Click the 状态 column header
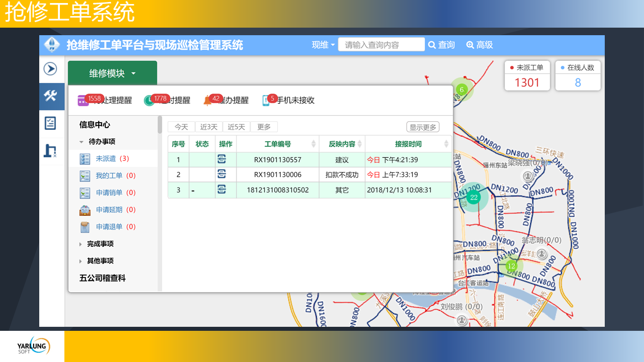Viewport: 644px width, 362px height. tap(202, 144)
